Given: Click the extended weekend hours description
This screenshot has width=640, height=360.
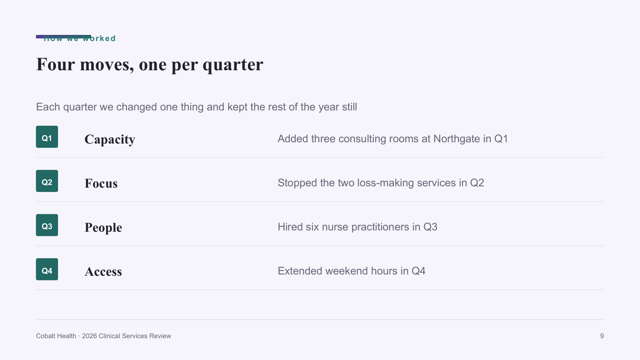Looking at the screenshot, I should coord(351,271).
